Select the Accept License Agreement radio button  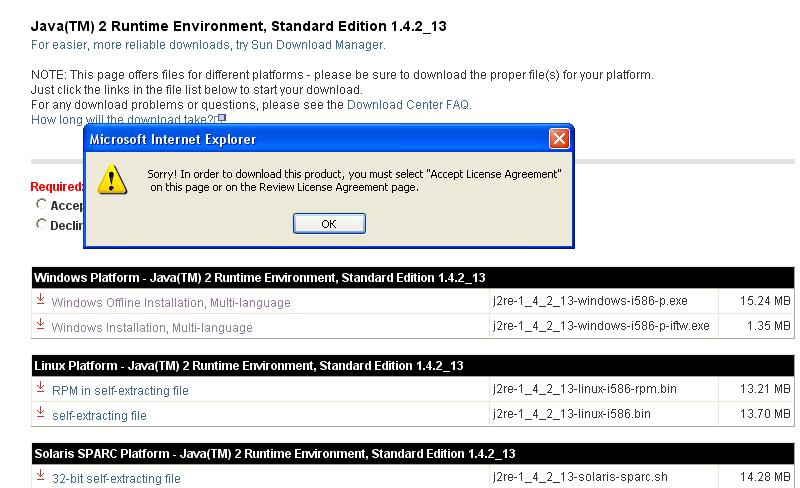click(41, 204)
